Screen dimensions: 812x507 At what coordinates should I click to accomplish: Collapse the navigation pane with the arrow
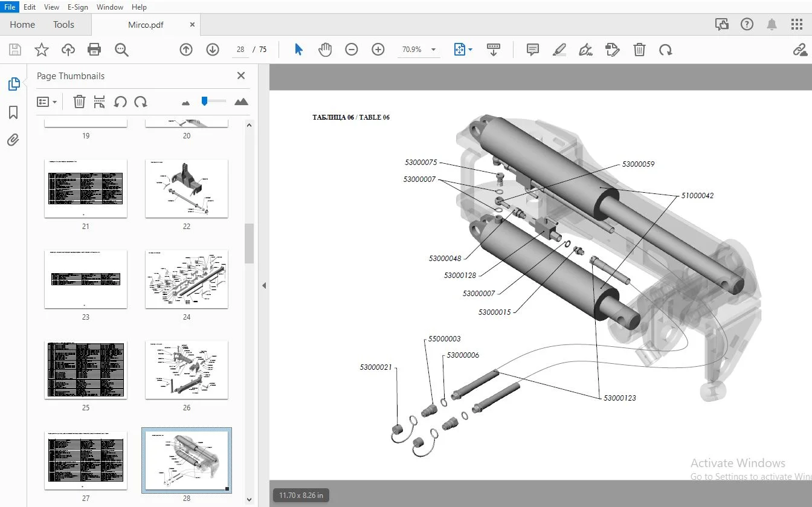[x=264, y=285]
